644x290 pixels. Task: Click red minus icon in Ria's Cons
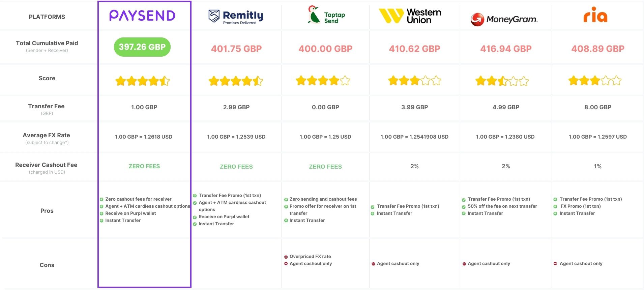click(555, 264)
